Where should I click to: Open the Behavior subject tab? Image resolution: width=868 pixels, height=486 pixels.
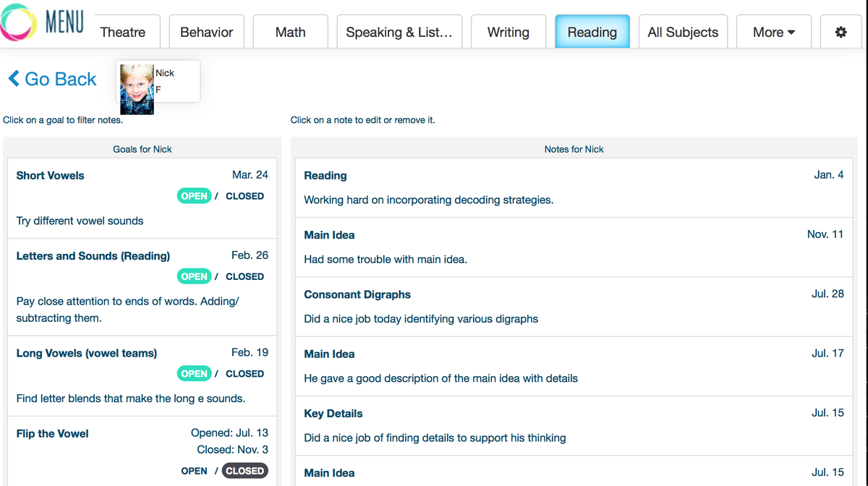tap(206, 32)
